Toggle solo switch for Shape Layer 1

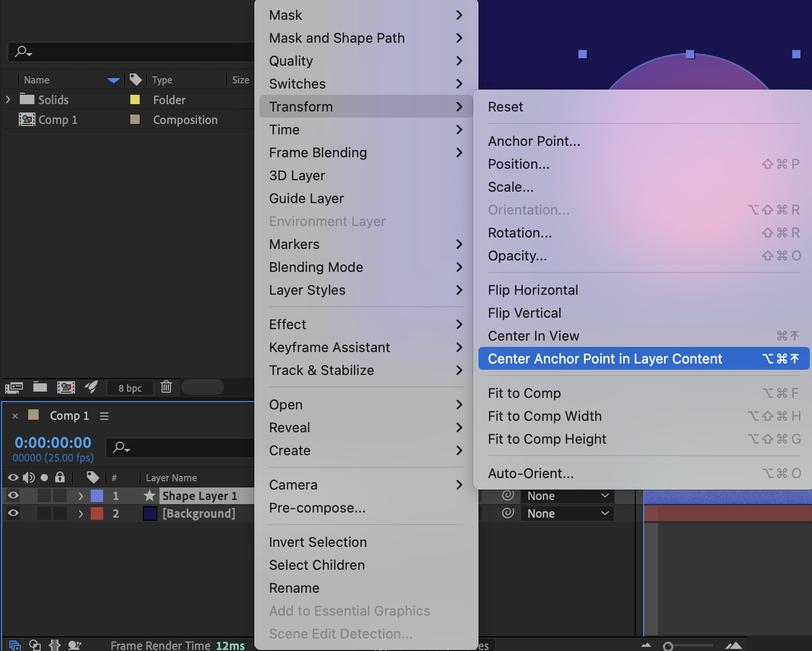[x=44, y=495]
